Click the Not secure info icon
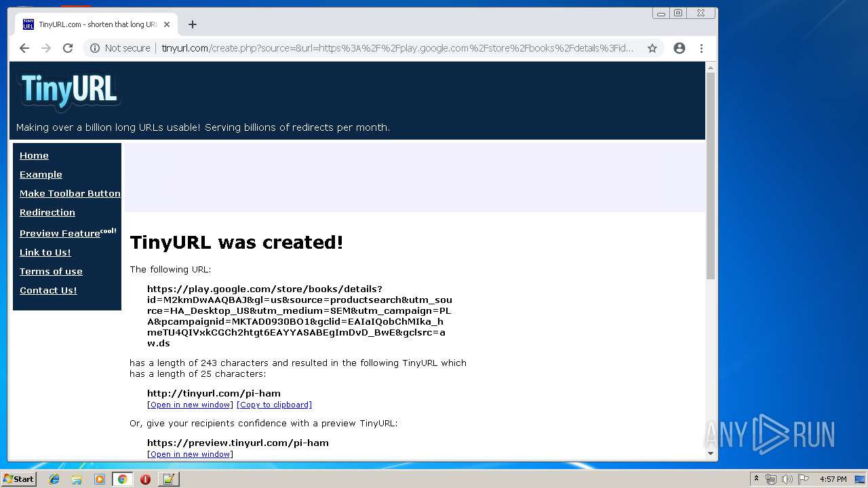The height and width of the screenshot is (488, 868). (95, 48)
